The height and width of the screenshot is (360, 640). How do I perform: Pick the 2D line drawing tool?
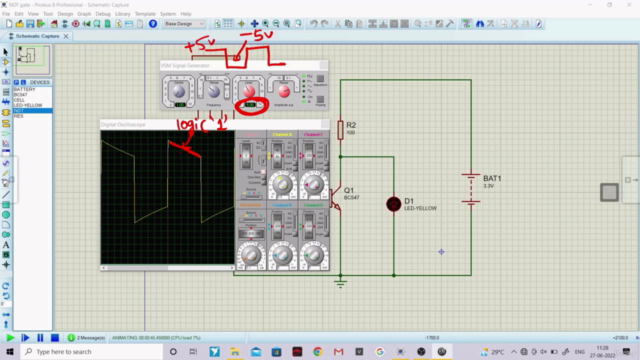pos(6,195)
